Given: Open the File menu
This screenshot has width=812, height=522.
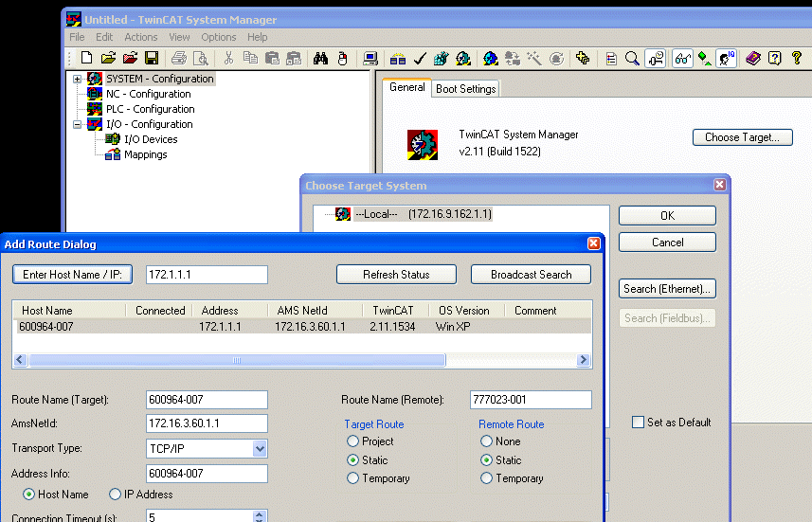Looking at the screenshot, I should (77, 37).
